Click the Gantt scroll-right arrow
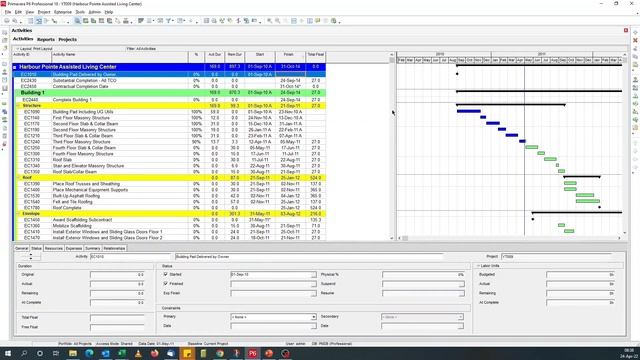This screenshot has height=360, width=640. pyautogui.click(x=619, y=238)
